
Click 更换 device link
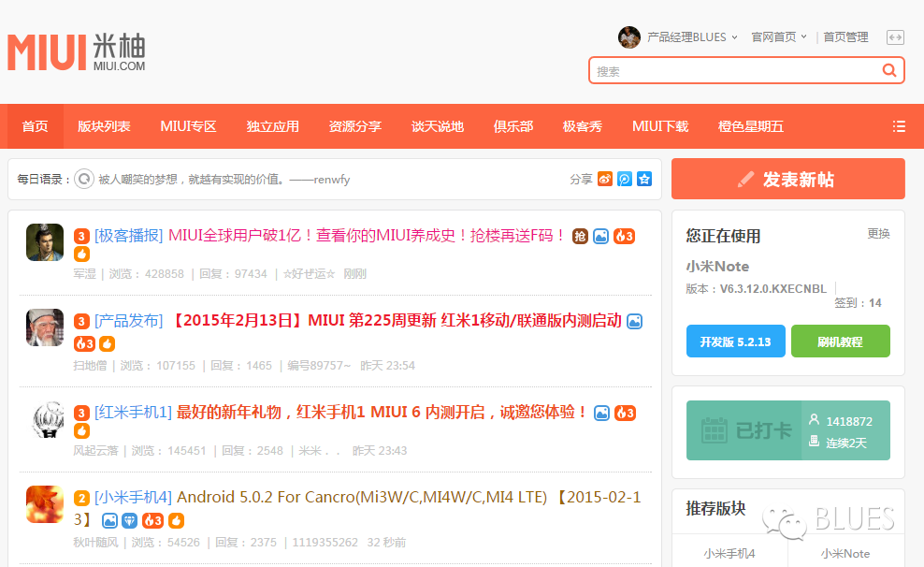pos(878,233)
